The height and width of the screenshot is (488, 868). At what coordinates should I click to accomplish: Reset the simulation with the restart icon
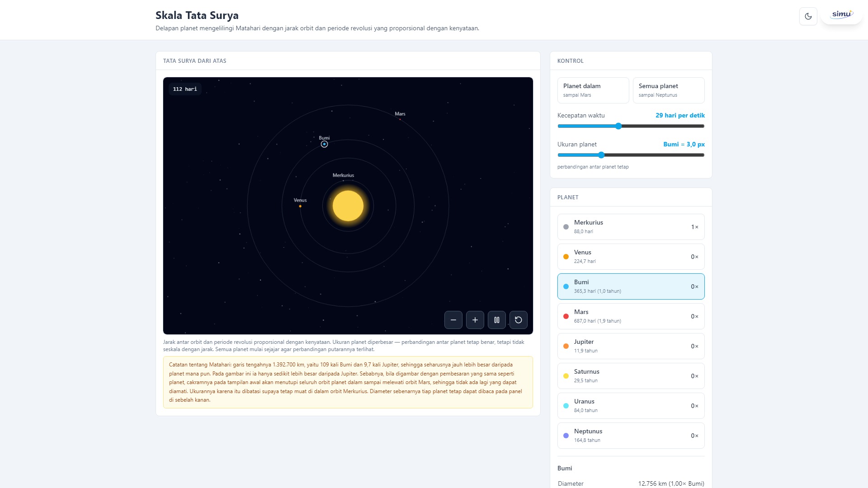pyautogui.click(x=518, y=320)
